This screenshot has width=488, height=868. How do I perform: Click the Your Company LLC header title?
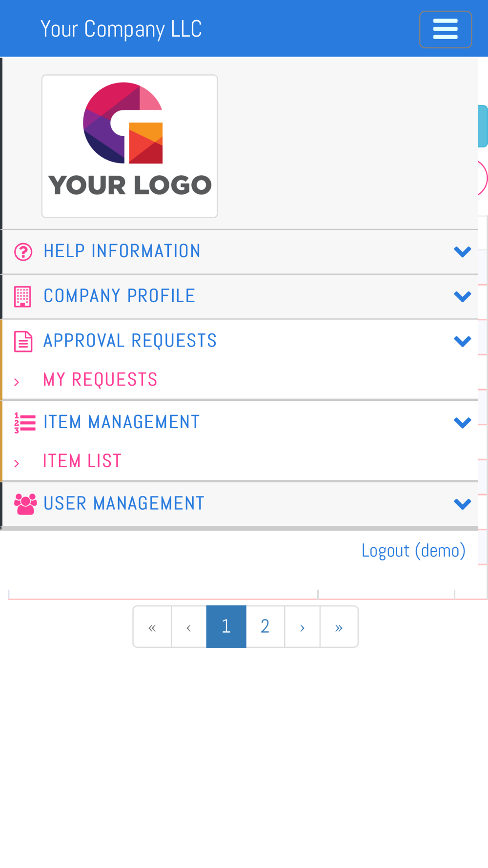pyautogui.click(x=121, y=29)
